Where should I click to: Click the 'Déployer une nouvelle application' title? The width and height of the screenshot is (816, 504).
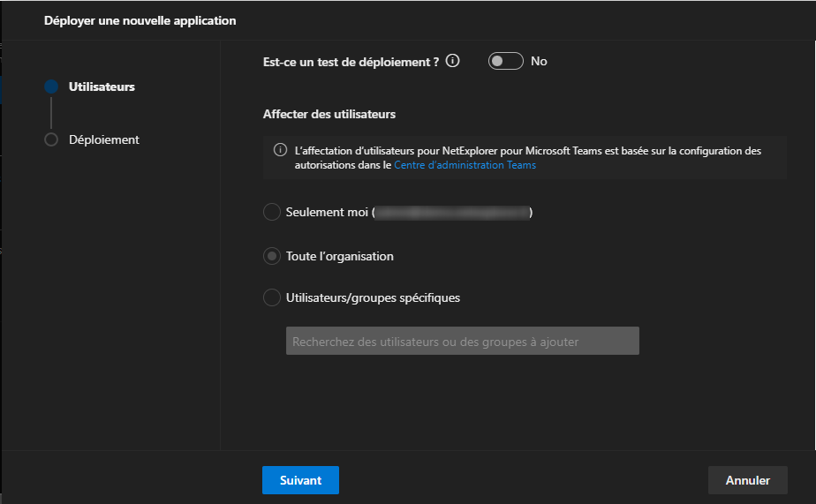[140, 20]
